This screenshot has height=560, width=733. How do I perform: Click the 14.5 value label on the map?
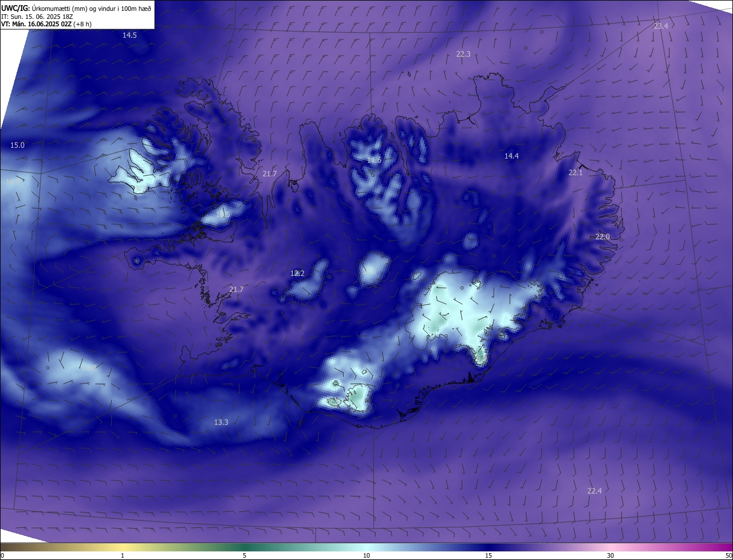[x=129, y=36]
